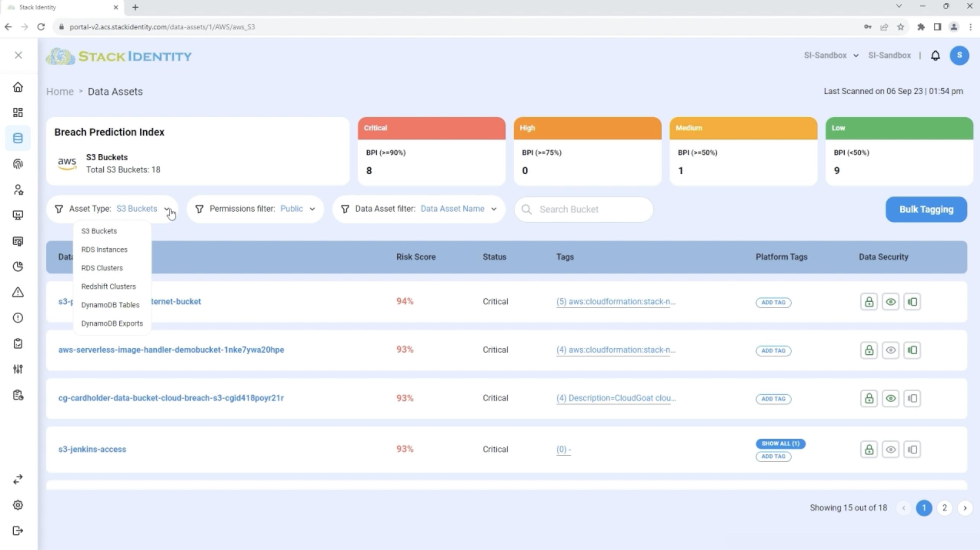The image size is (980, 550).
Task: Click the logout sidebar icon
Action: click(x=18, y=531)
